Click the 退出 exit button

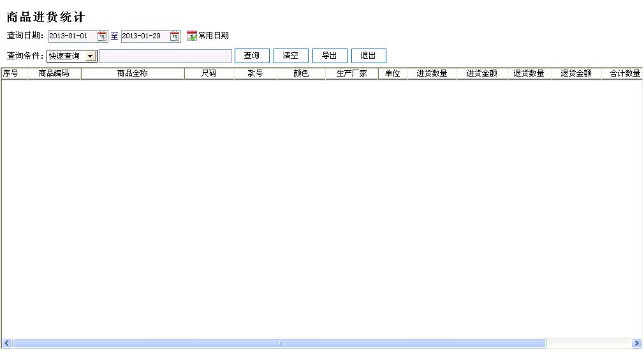369,56
